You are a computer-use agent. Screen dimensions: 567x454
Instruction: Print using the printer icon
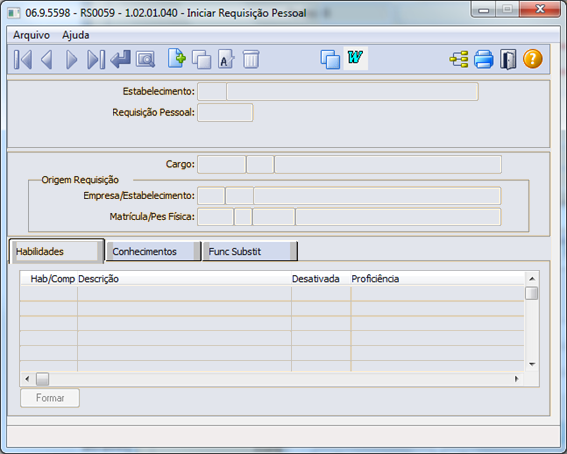pos(483,59)
